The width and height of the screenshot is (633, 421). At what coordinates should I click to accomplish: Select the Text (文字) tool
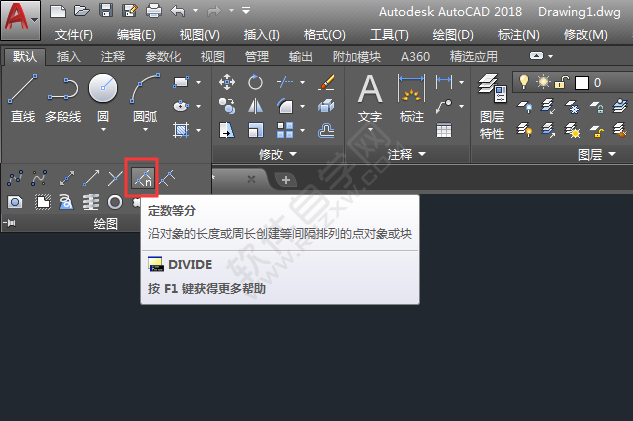tap(370, 99)
